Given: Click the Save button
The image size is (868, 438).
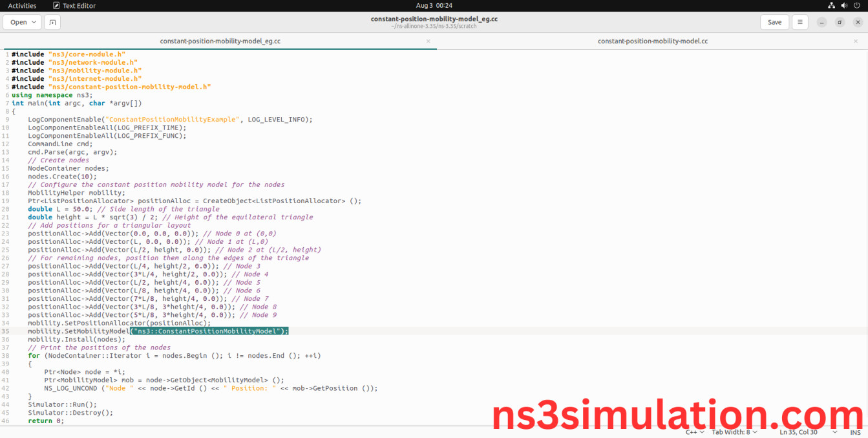Looking at the screenshot, I should tap(774, 21).
